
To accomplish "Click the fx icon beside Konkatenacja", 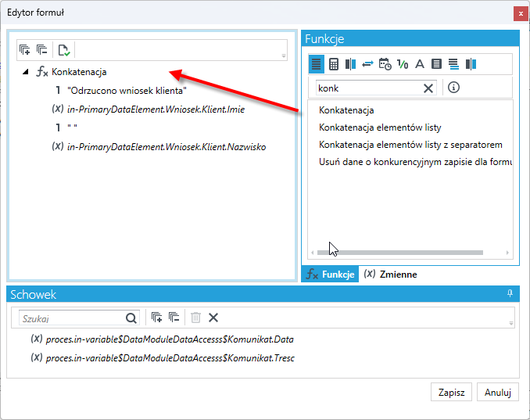I will (x=42, y=72).
